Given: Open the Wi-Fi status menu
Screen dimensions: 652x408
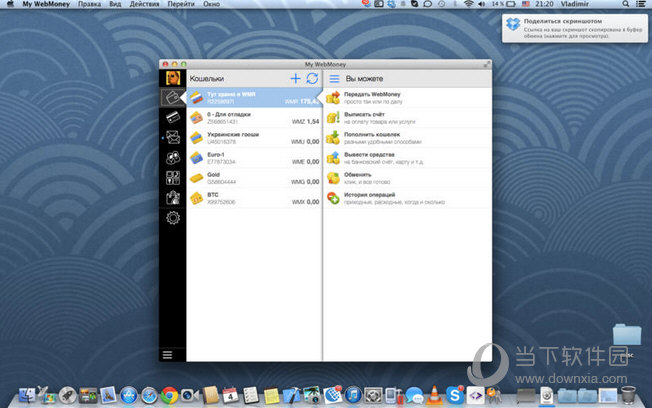Looking at the screenshot, I should click(469, 4).
